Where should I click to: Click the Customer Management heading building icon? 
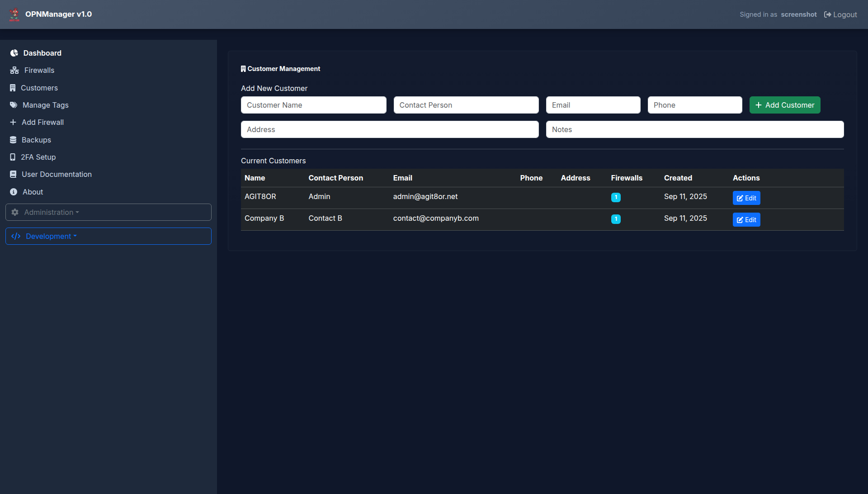coord(243,69)
